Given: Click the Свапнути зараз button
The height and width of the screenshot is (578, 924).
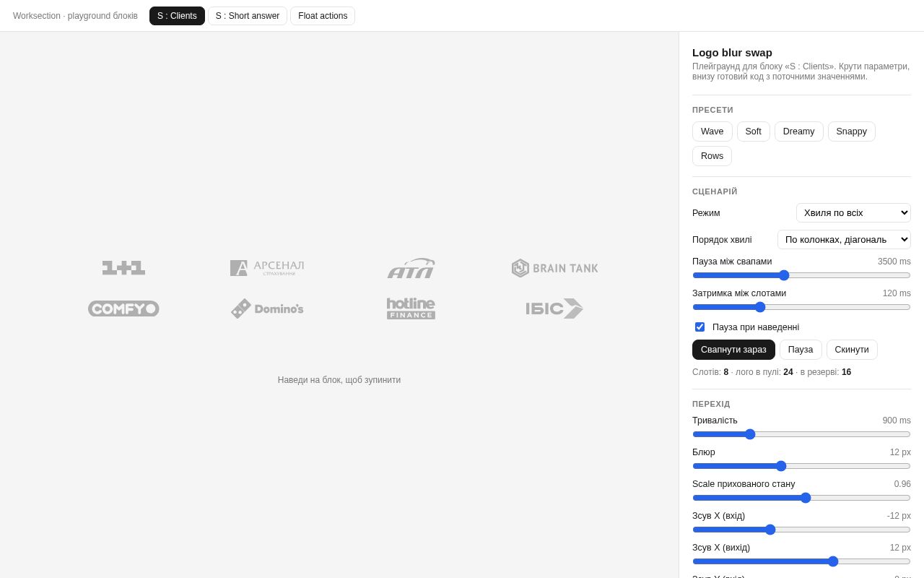Looking at the screenshot, I should (733, 350).
